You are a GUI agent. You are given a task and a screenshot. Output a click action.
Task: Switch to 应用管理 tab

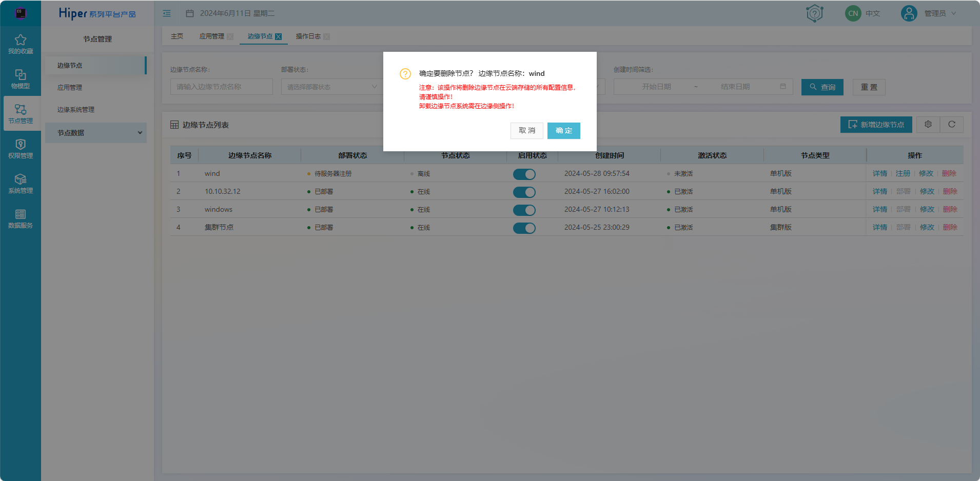[x=211, y=36]
